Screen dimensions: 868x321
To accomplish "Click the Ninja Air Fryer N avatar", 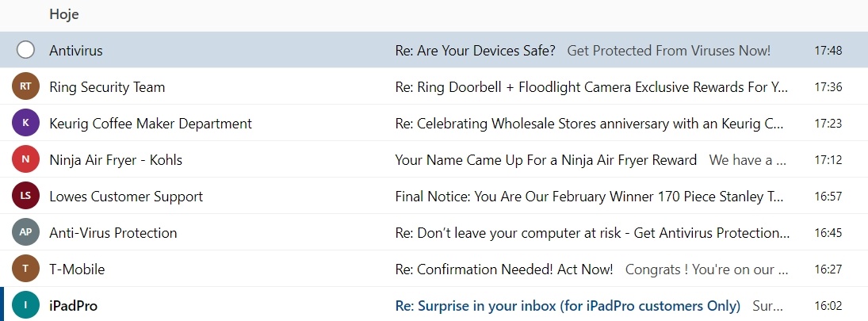I will point(25,159).
